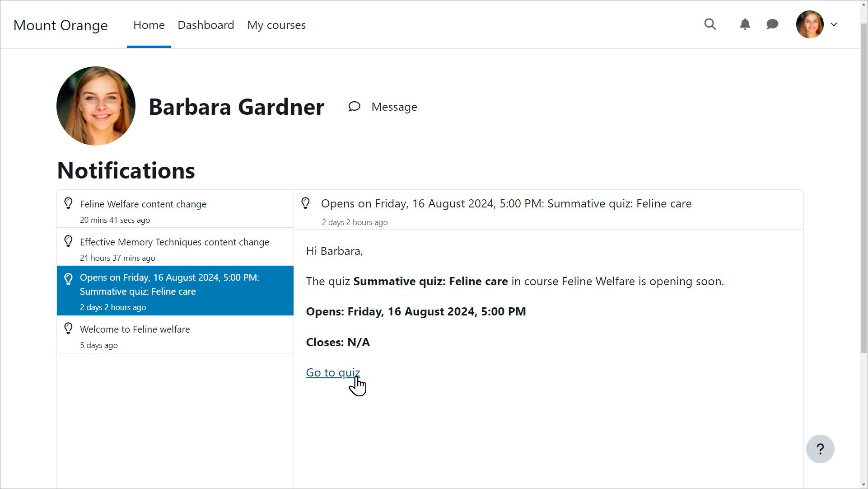Click the Message speech bubble icon
Viewport: 868px width, 489px height.
355,107
